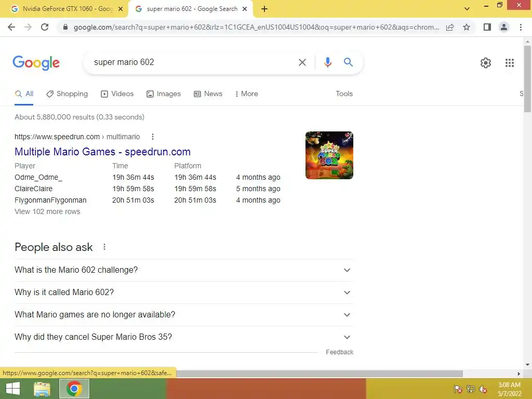Open options for speedrun.com result

(x=153, y=137)
